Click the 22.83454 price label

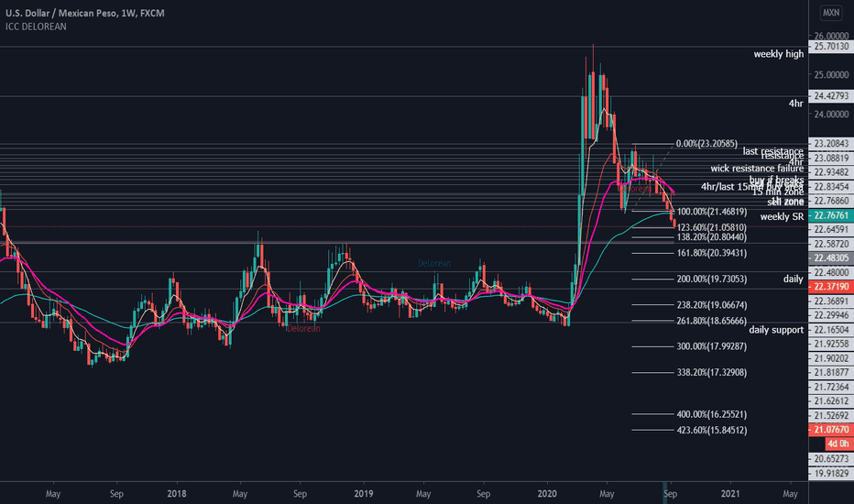(x=831, y=186)
